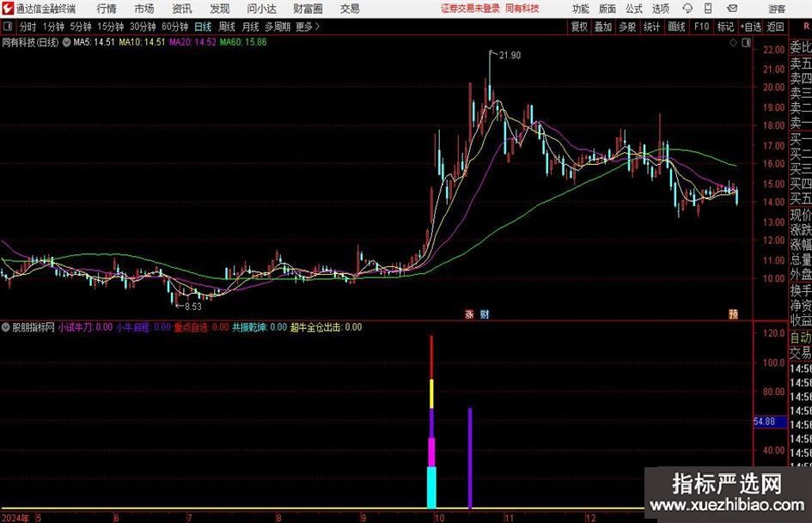The image size is (812, 523).
Task: Toggle the left side panel icon
Action: 8,27
